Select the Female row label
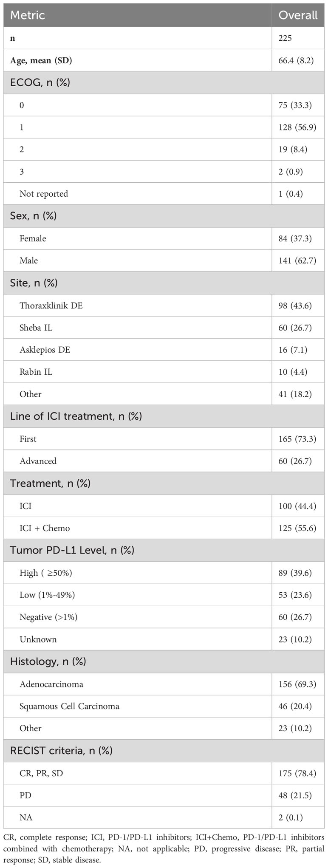Viewport: 328px width, 868px height. click(x=33, y=238)
